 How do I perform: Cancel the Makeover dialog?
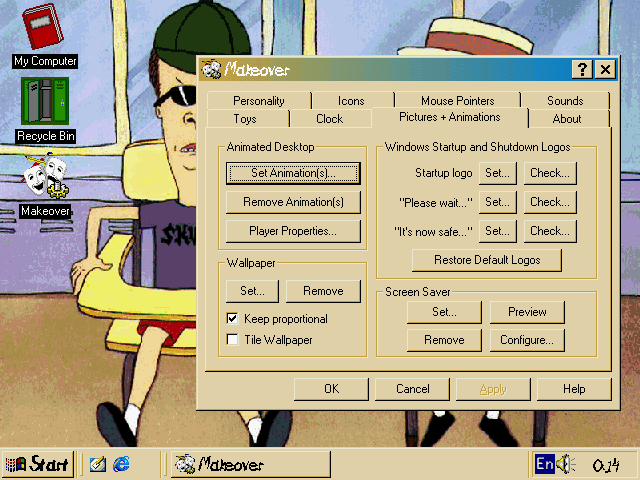point(412,389)
